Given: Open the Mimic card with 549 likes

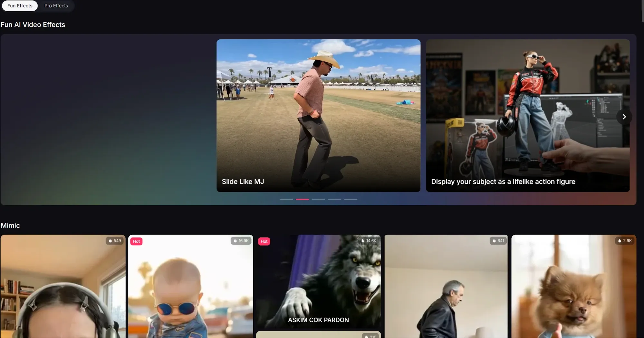Looking at the screenshot, I should pos(63,286).
